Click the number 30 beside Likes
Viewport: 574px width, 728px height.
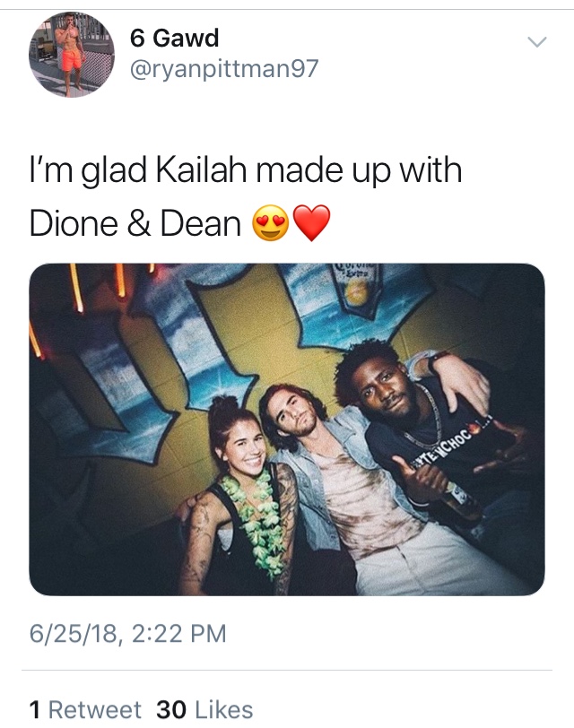171,710
